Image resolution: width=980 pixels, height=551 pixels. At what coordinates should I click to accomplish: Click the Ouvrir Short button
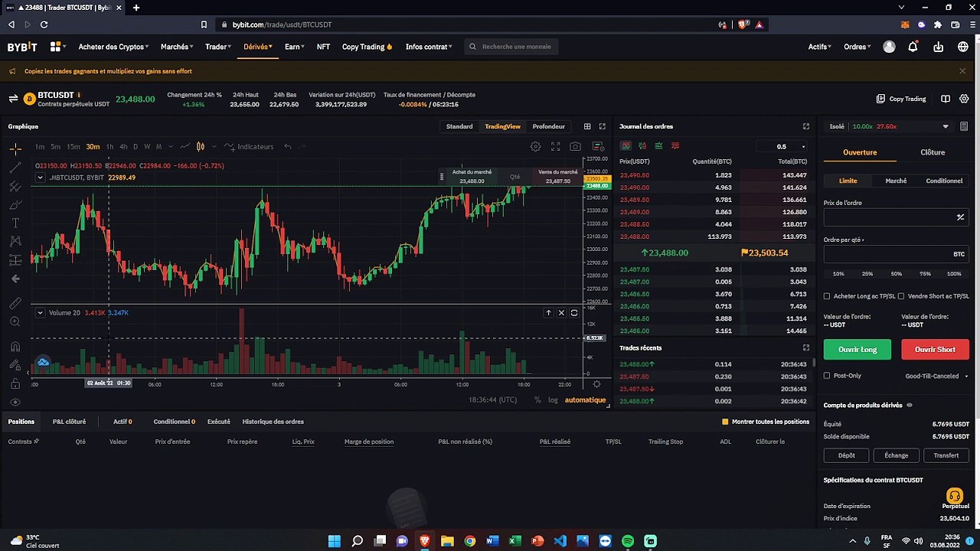point(935,349)
